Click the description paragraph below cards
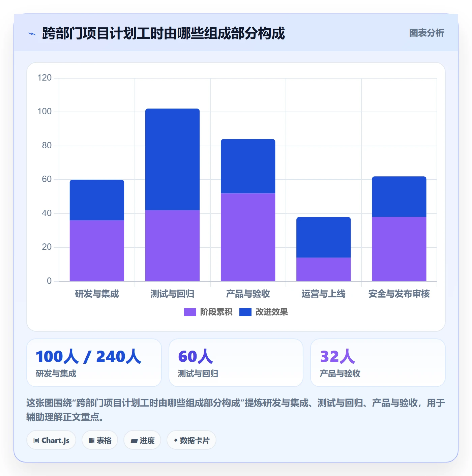The height and width of the screenshot is (476, 472). point(236,410)
